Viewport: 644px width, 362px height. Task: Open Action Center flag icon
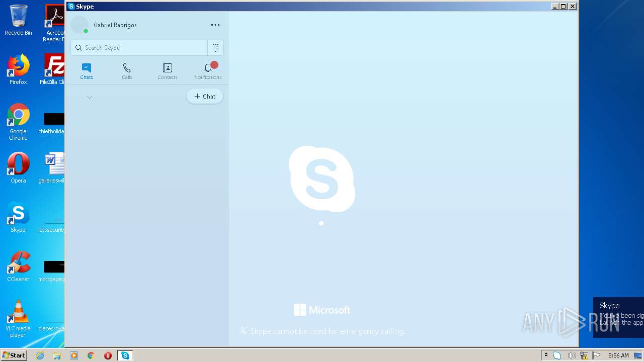click(x=596, y=355)
